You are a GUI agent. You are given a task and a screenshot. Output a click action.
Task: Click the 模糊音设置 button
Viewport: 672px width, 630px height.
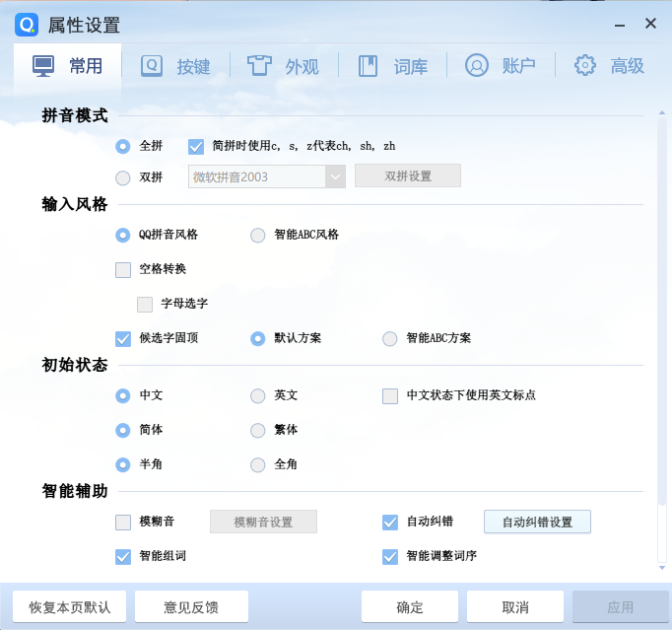point(263,522)
